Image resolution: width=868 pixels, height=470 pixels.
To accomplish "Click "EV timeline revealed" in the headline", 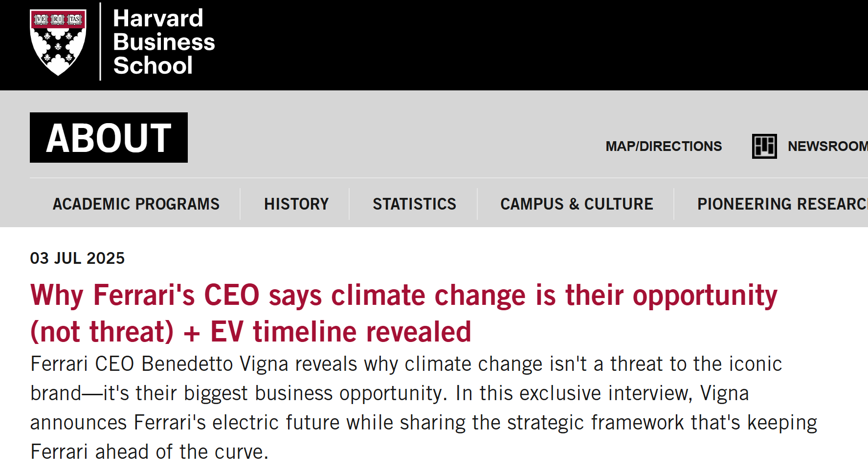I will coord(341,332).
